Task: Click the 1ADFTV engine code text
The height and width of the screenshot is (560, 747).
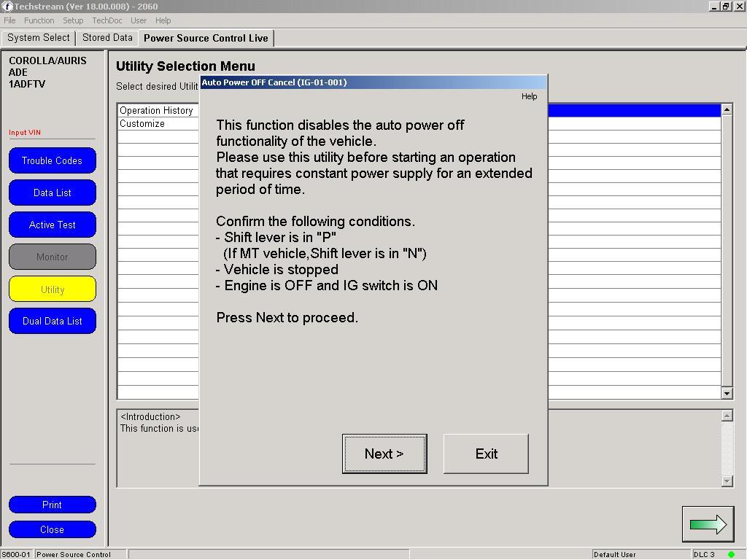Action: 27,84
